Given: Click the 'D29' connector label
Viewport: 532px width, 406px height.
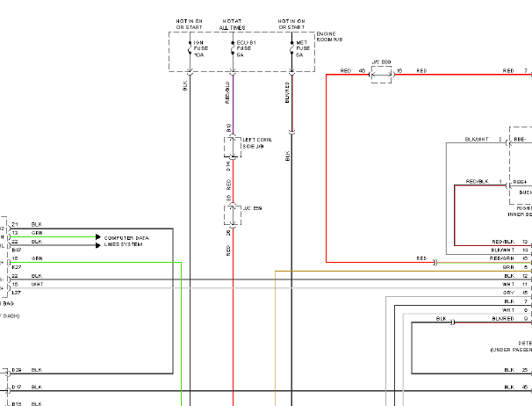Looking at the screenshot, I should point(17,370).
